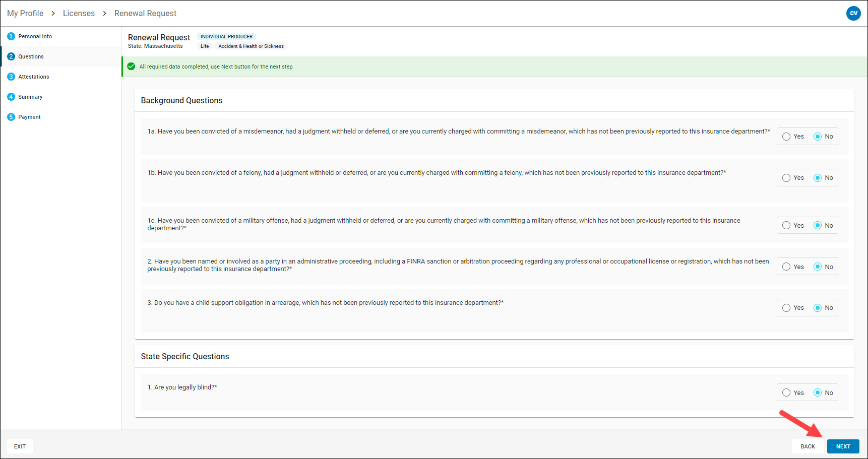Click the question 1c military offense text

click(x=444, y=224)
